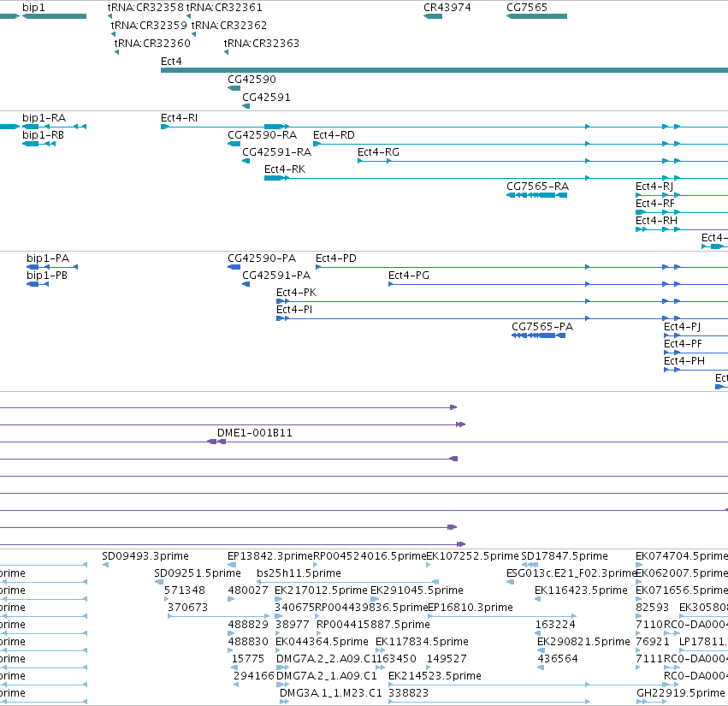Viewport: 728px width, 706px height.
Task: Open the Ect4-PJ protein label
Action: pyautogui.click(x=683, y=327)
